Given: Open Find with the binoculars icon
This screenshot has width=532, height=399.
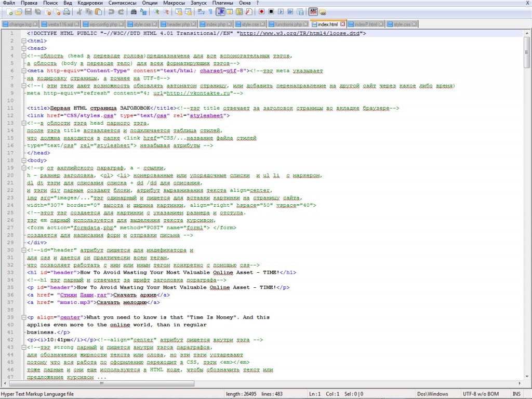Looking at the screenshot, I should (x=134, y=12).
